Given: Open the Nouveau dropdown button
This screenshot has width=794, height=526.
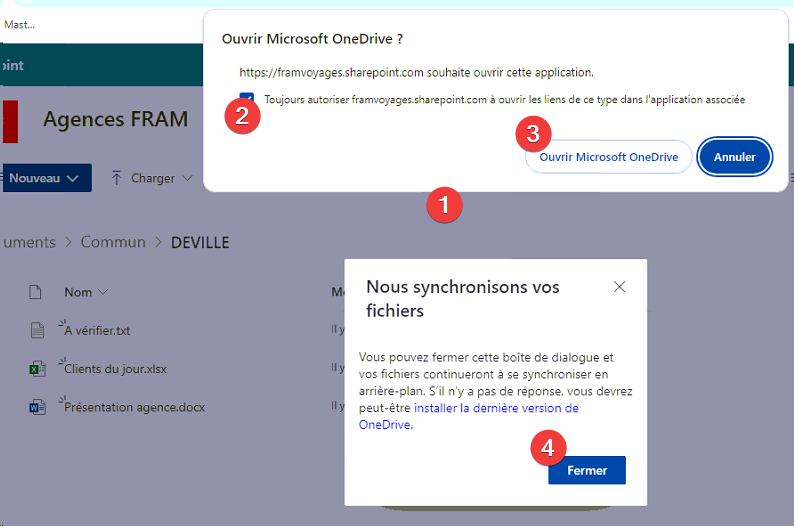Looking at the screenshot, I should [x=47, y=178].
